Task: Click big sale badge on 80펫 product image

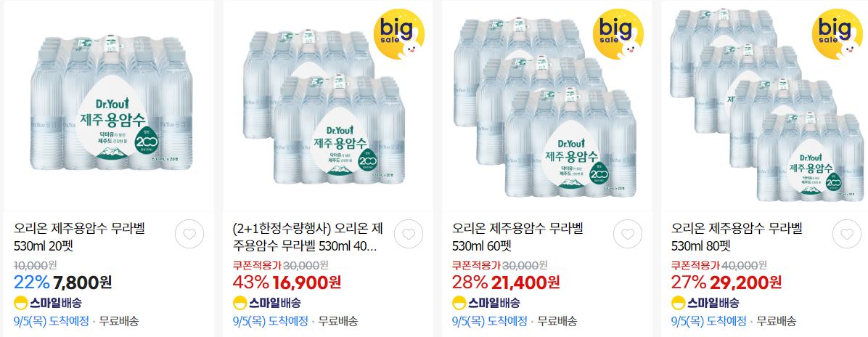Action: (x=838, y=34)
